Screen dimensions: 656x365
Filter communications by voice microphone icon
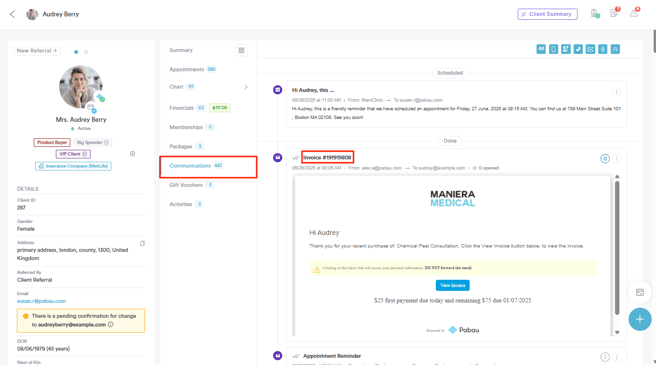tap(602, 49)
